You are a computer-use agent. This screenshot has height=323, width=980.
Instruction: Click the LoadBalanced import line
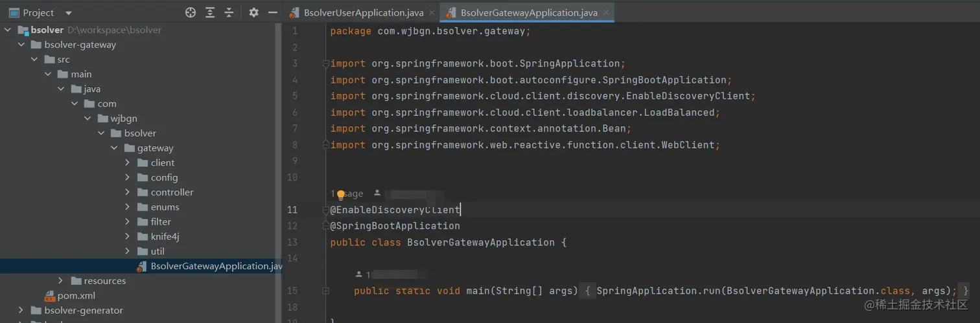pos(526,113)
